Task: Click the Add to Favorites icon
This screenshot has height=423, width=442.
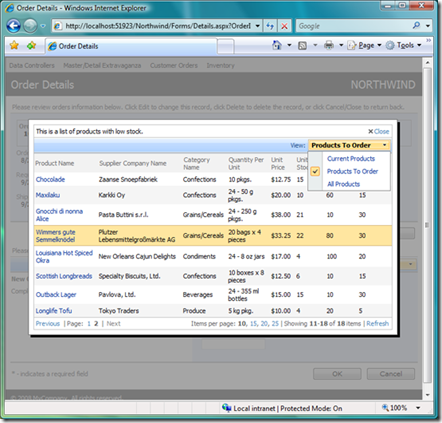Action: (31, 45)
